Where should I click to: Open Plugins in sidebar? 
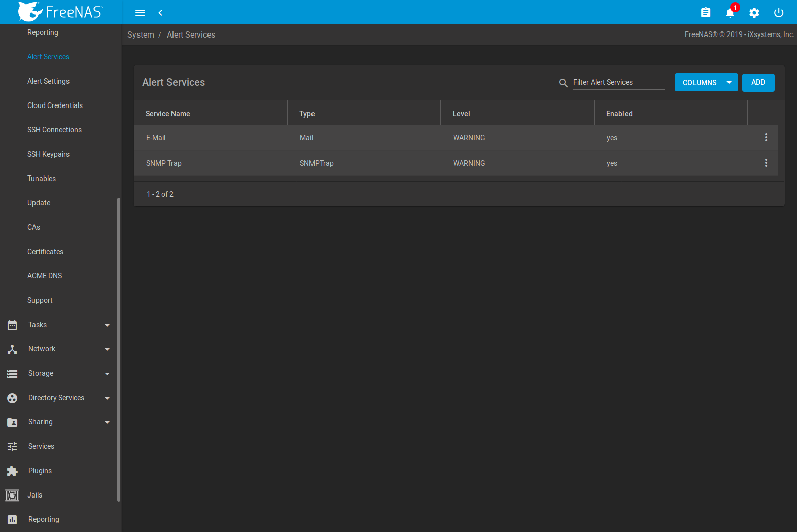click(40, 471)
